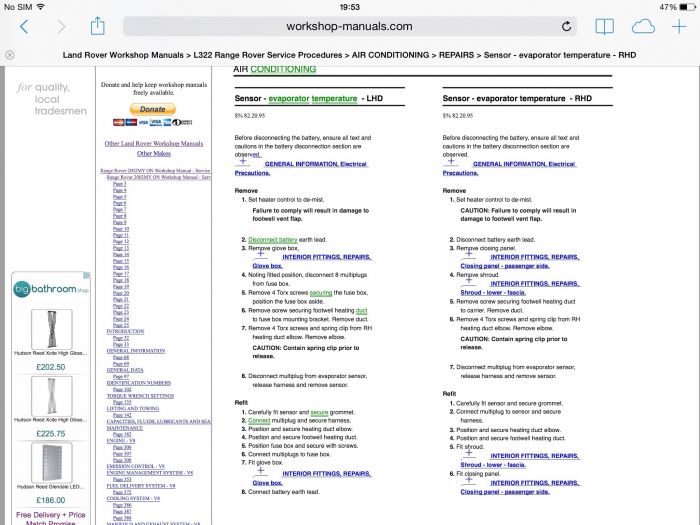Click the 'for quality, local tradesmen' ad
700x525 pixels.
click(52, 99)
